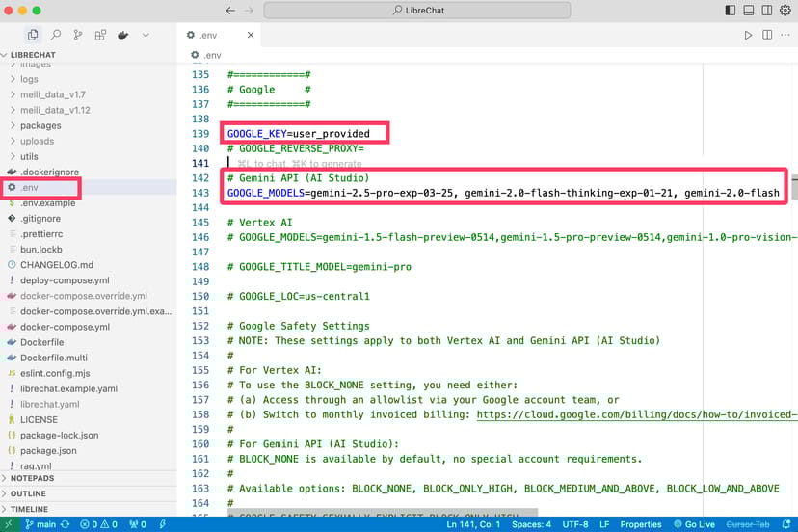The height and width of the screenshot is (532, 798).
Task: Show additional views with the chevron dropdown
Action: pos(146,35)
